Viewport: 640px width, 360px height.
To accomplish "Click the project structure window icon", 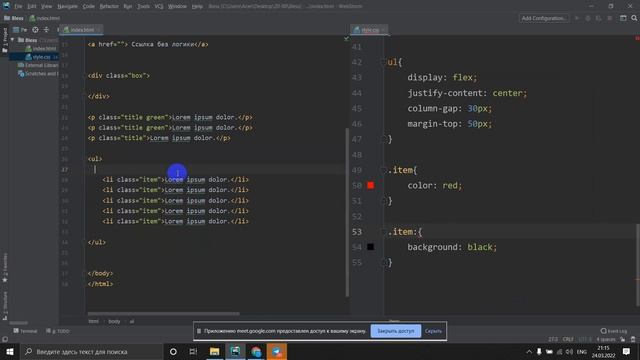I will pyautogui.click(x=623, y=18).
